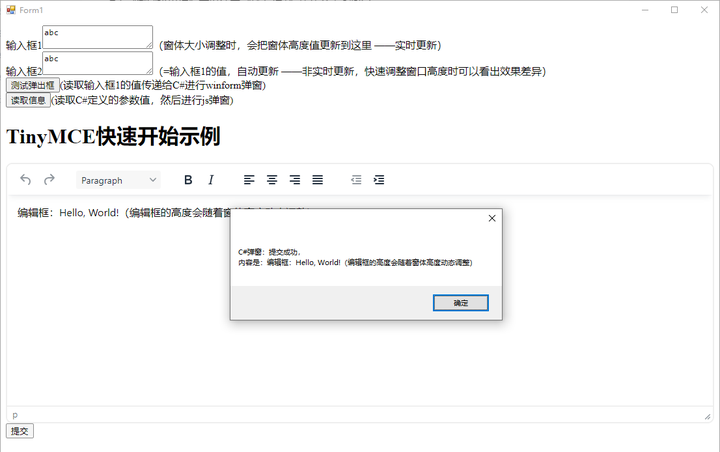Click the 测试弹出框 button

tap(33, 85)
